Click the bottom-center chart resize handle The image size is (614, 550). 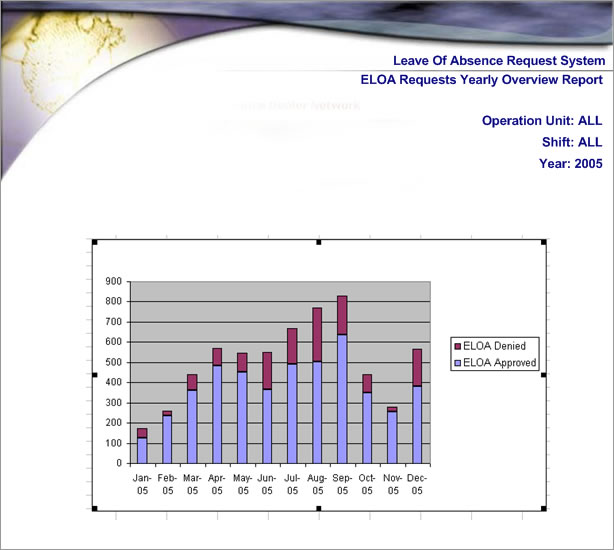319,509
